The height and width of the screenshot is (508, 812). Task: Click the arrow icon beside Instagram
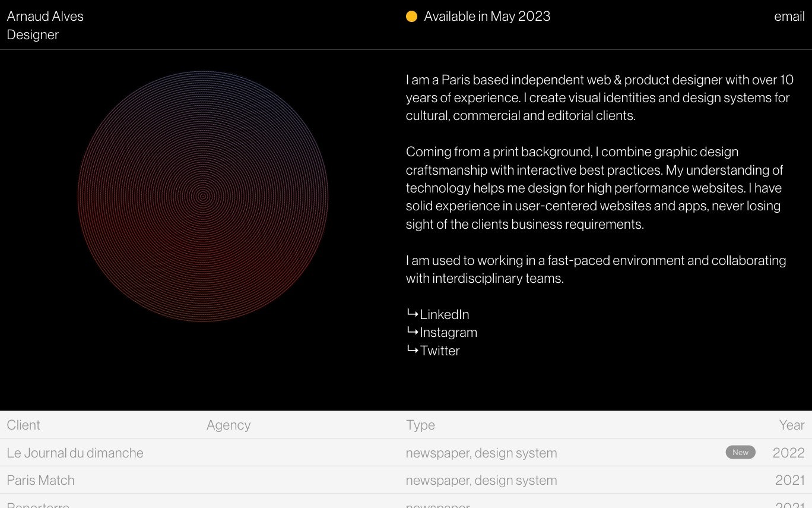pos(413,331)
